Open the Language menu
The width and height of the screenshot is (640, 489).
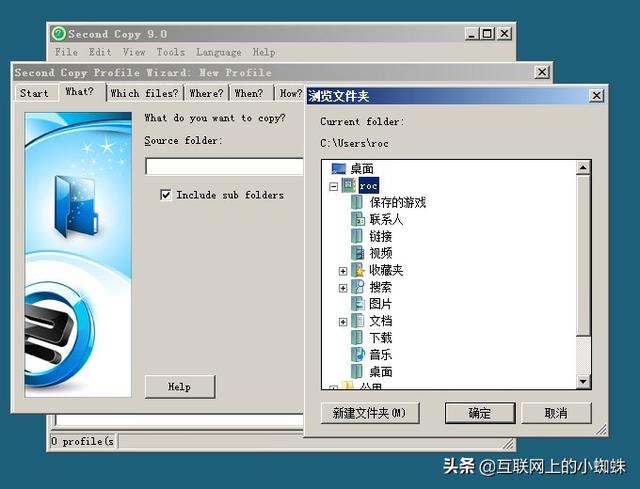pos(219,52)
